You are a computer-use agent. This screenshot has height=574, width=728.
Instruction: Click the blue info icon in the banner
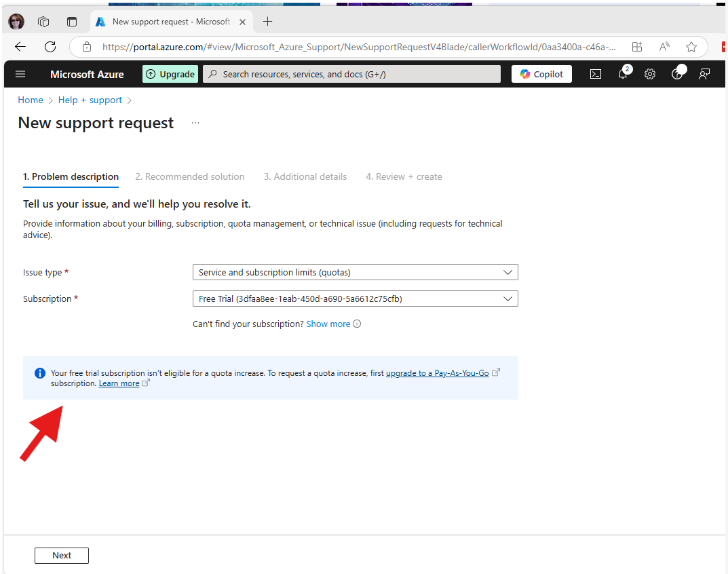[x=40, y=373]
